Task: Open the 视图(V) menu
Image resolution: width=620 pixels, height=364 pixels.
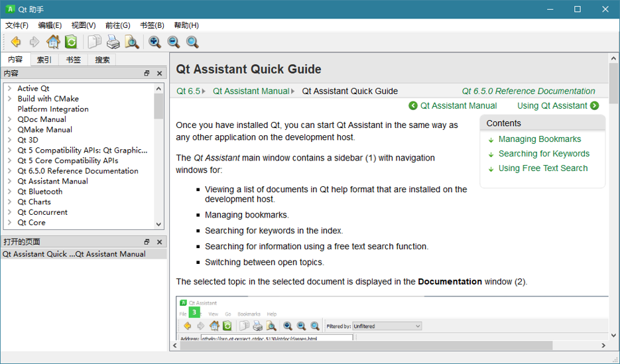Action: pos(84,25)
